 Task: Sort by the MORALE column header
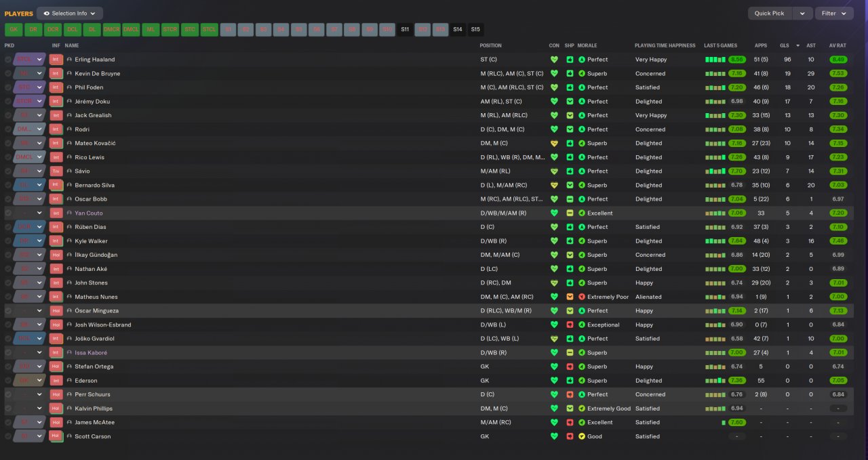coord(588,45)
